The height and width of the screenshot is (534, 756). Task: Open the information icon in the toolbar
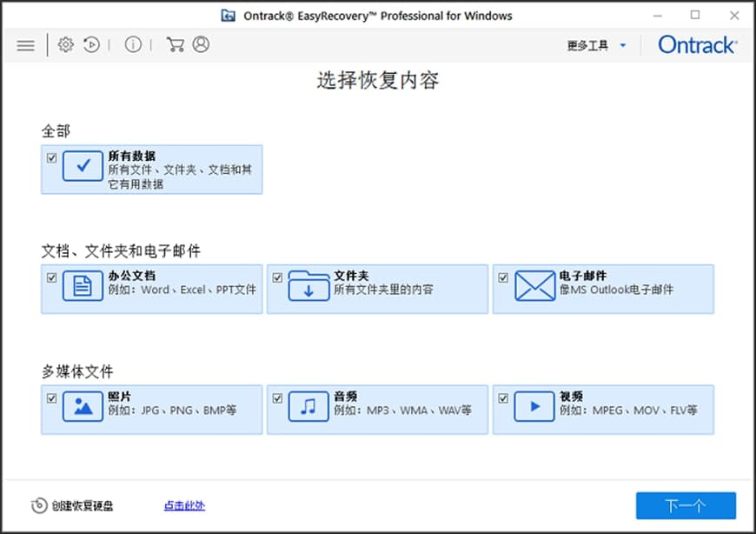tap(132, 44)
